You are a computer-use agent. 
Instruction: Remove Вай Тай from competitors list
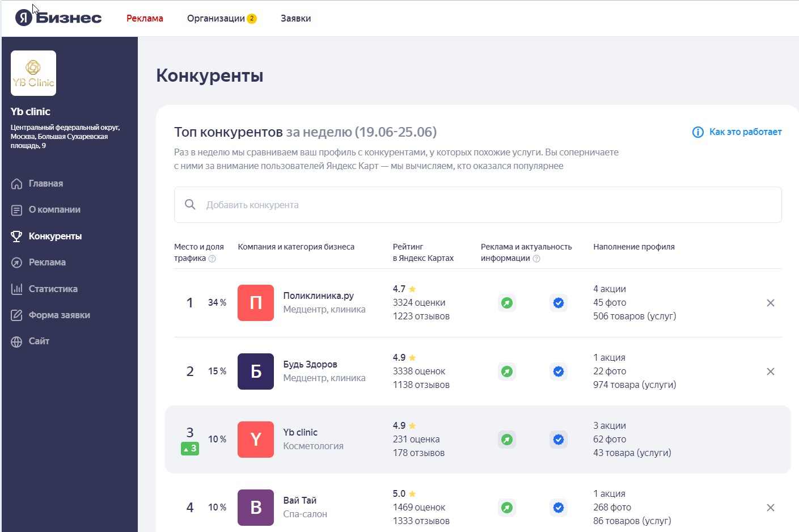point(771,508)
